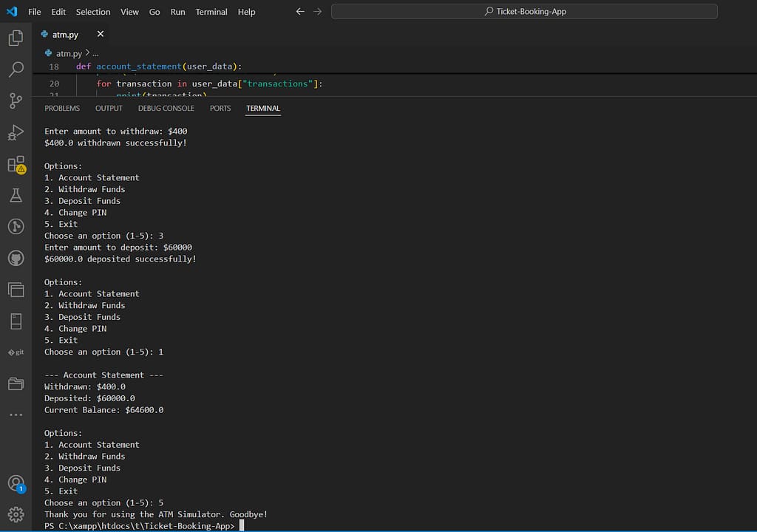Open the Terminal menu

(x=211, y=11)
